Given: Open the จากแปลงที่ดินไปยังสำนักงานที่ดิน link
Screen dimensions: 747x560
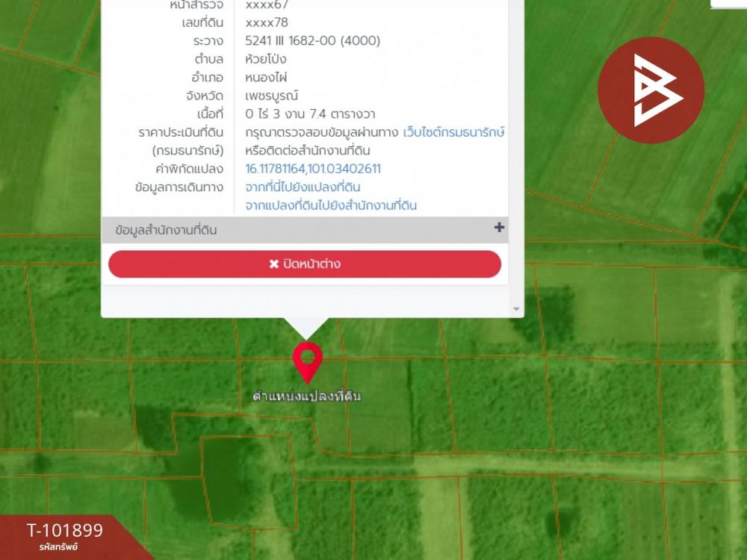Looking at the screenshot, I should point(331,206).
